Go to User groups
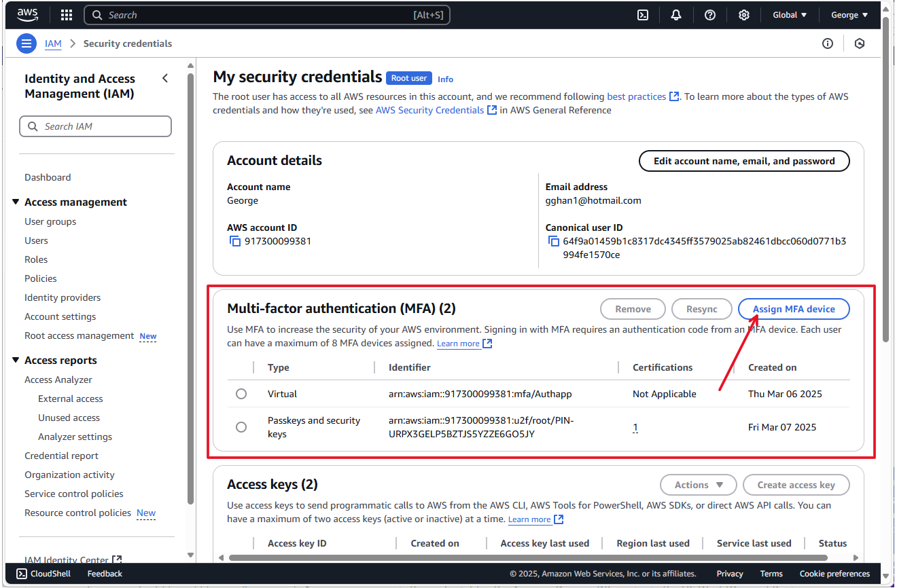The image size is (897, 588). click(50, 221)
